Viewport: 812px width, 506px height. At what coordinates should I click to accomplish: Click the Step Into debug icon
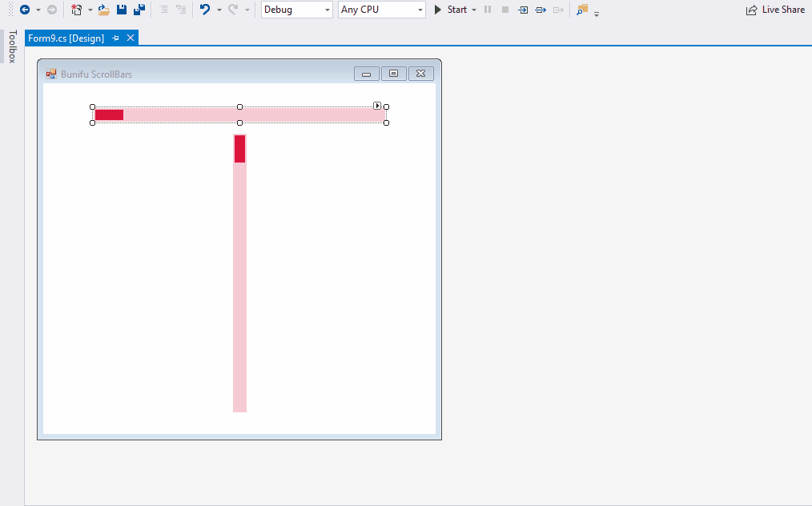click(x=523, y=10)
